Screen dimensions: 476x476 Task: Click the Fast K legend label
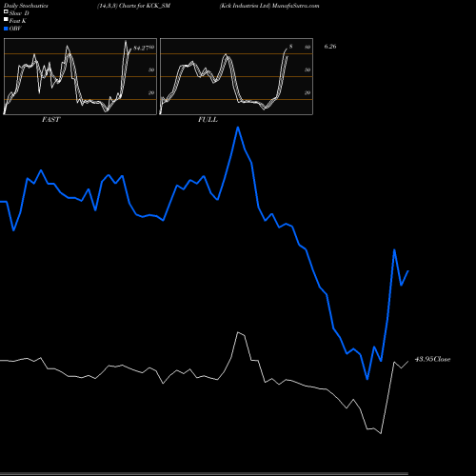[x=18, y=21]
